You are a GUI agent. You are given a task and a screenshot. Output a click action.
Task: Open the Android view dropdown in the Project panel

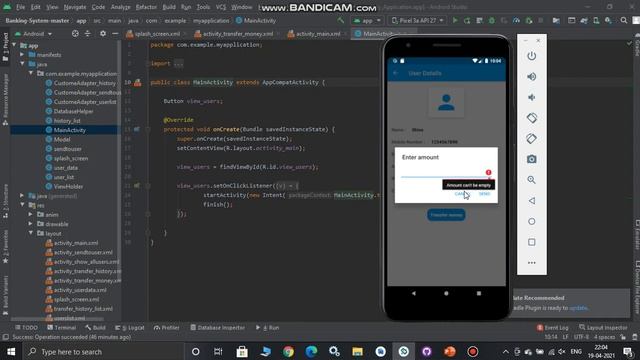click(33, 33)
